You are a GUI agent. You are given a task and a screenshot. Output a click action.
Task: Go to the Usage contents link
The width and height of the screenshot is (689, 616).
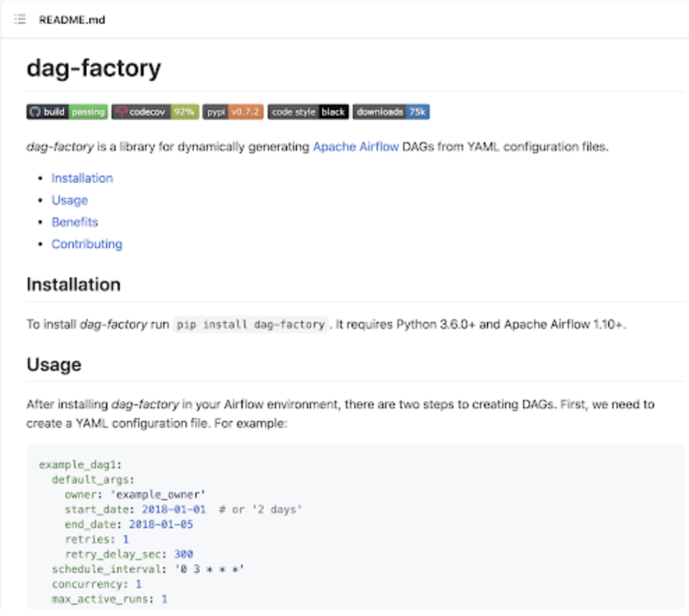coord(70,200)
